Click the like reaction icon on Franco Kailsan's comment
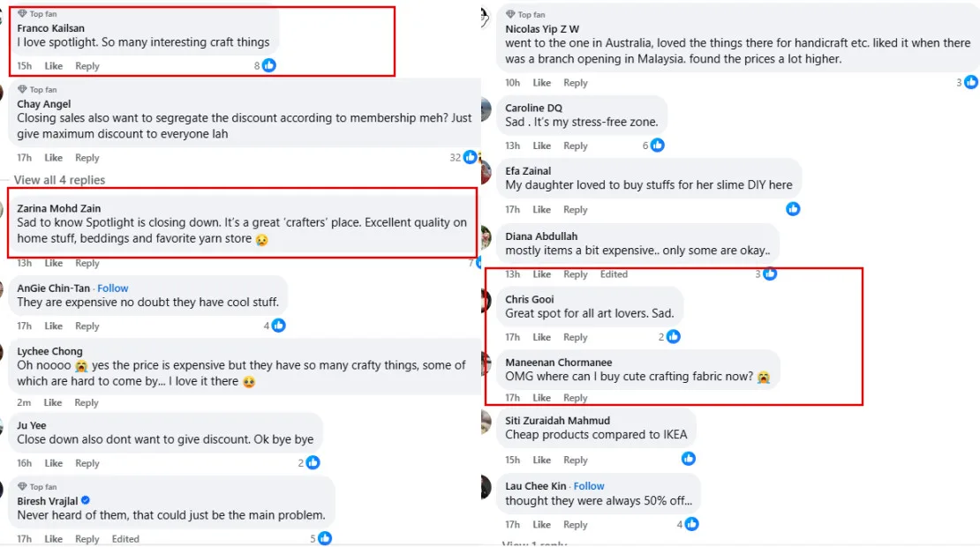980x547 pixels. tap(269, 65)
